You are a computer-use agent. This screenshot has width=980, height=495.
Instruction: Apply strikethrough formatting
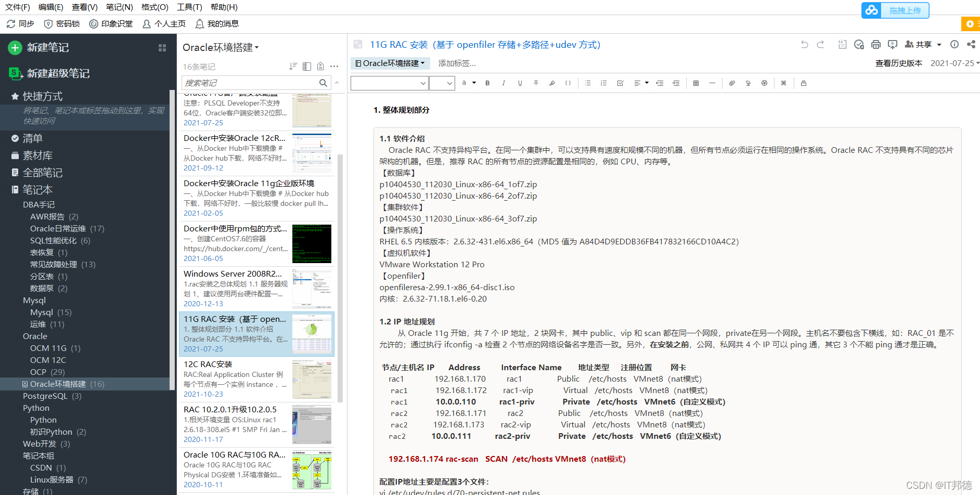coord(536,83)
